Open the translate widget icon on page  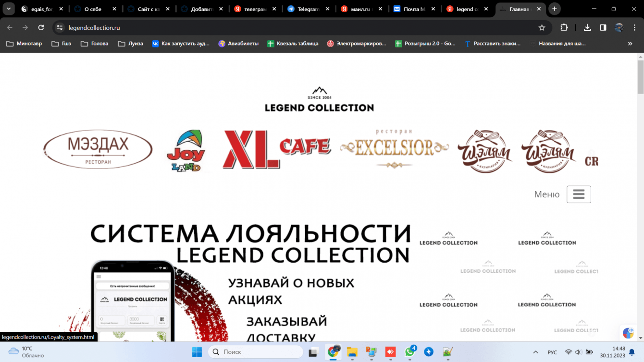pyautogui.click(x=628, y=333)
